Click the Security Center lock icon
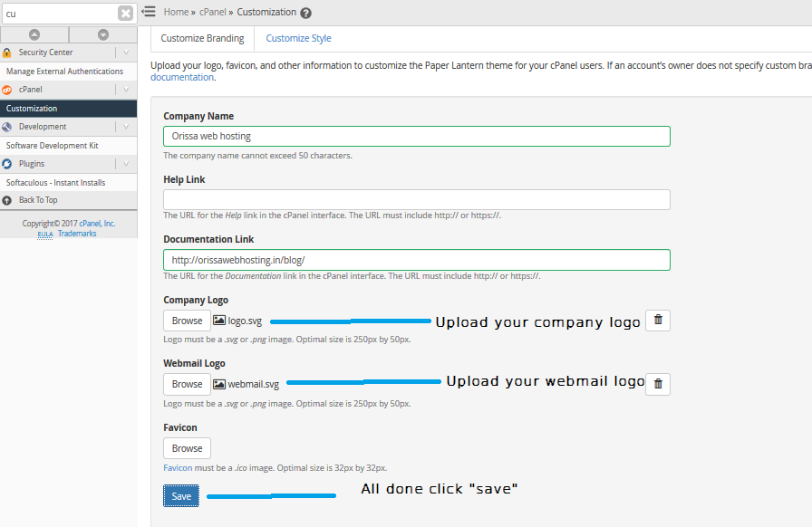The height and width of the screenshot is (527, 812). [6, 53]
